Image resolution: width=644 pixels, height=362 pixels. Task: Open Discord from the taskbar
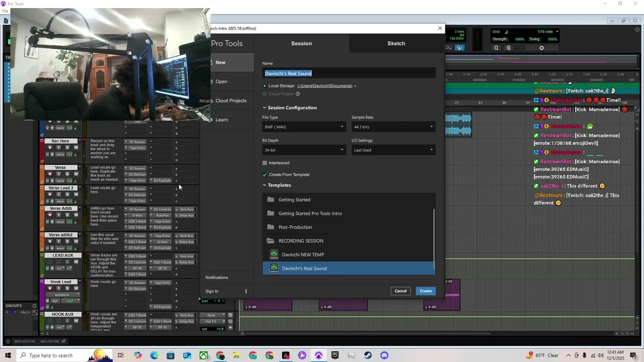(384, 355)
